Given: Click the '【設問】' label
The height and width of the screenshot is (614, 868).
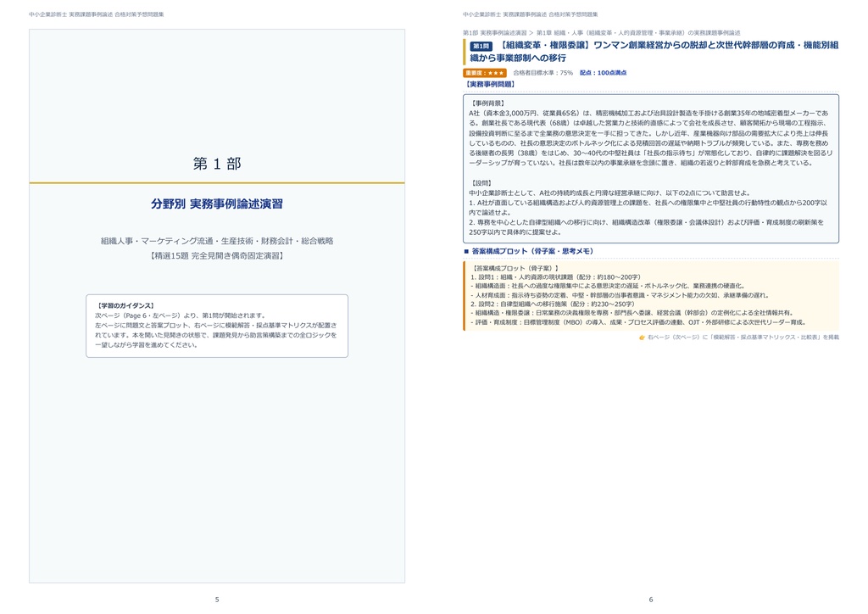Looking at the screenshot, I should tap(481, 183).
